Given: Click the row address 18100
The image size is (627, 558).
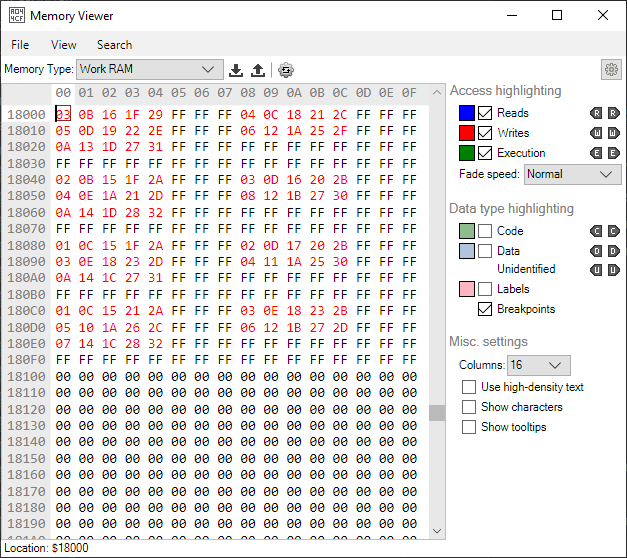Looking at the screenshot, I should [x=26, y=377].
